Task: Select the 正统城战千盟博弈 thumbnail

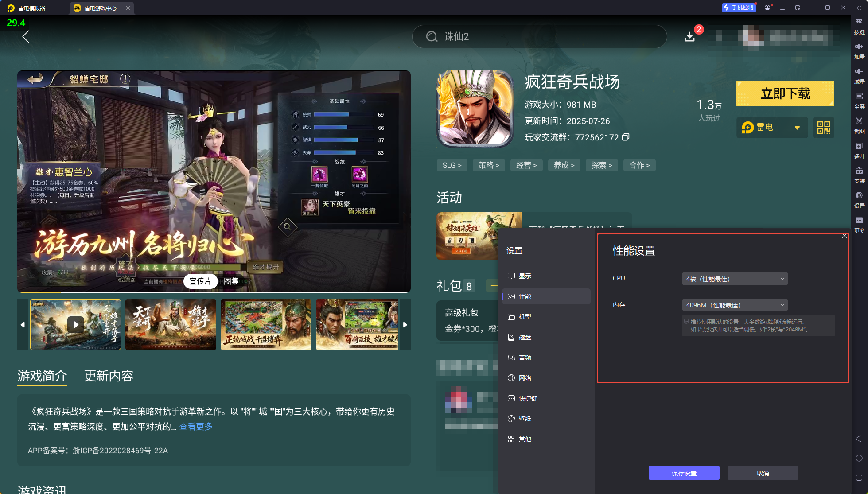Action: [x=266, y=324]
